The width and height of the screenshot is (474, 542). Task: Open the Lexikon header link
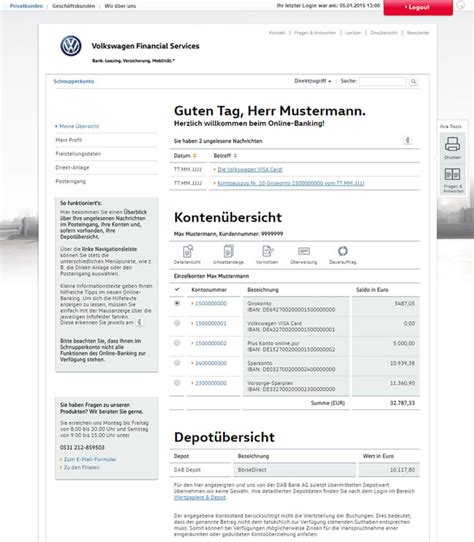tap(353, 33)
